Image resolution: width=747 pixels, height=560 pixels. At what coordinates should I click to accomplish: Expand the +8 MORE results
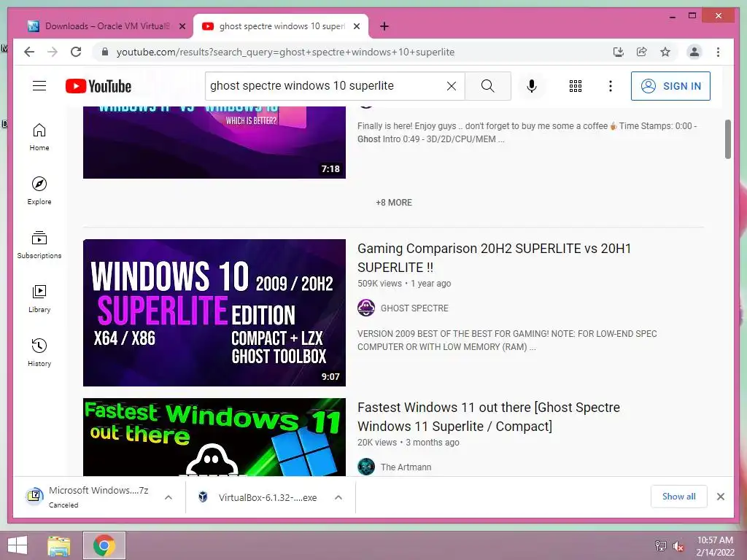393,203
